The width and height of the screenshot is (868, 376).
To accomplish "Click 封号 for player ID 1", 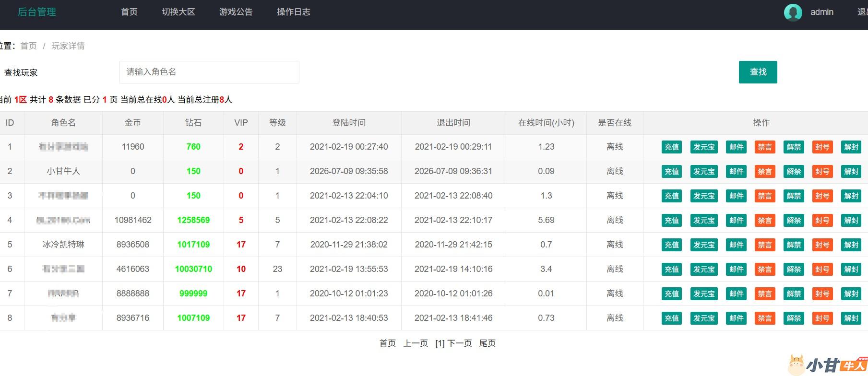I will 822,147.
